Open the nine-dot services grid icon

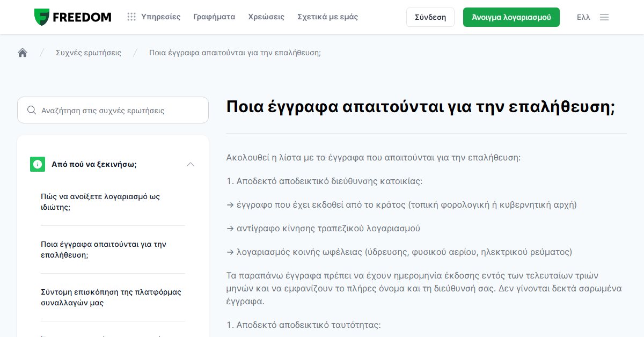pyautogui.click(x=131, y=17)
